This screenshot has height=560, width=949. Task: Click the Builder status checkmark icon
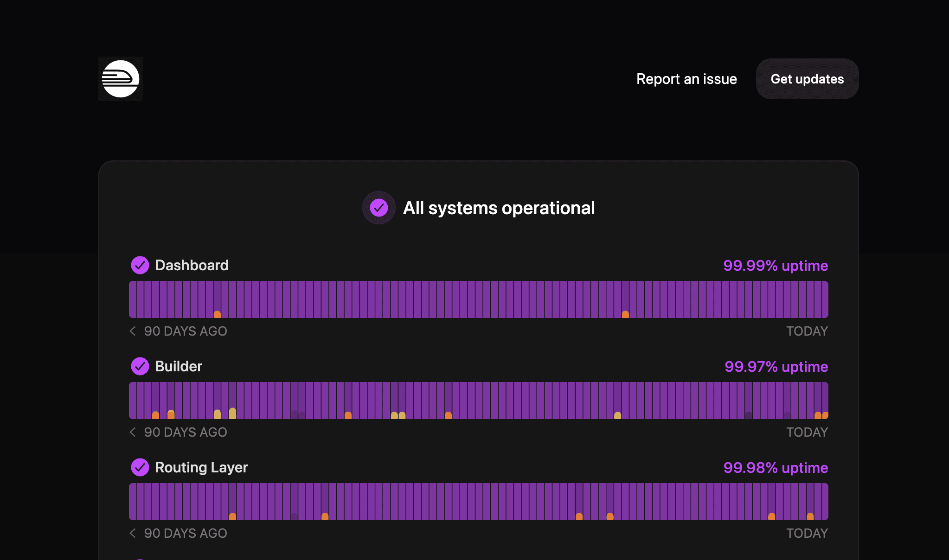click(140, 366)
